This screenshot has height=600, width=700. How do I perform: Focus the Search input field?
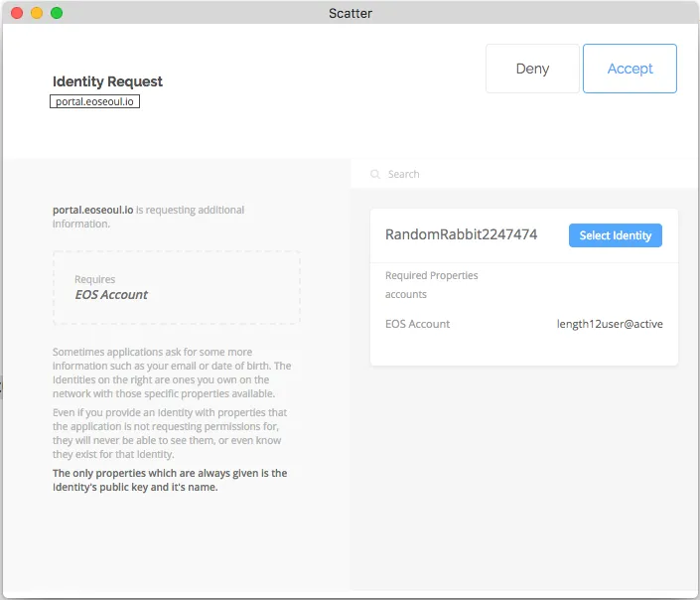(x=524, y=174)
